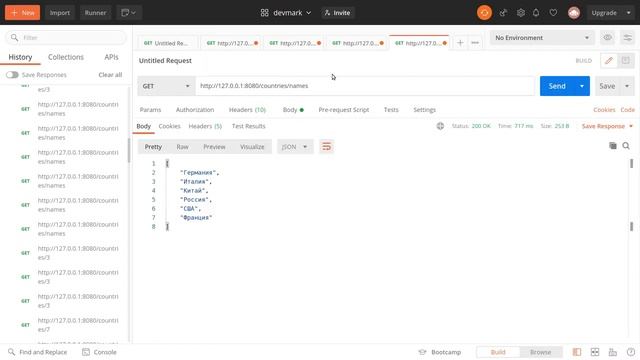Screen dimensions: 640x360
Task: Open the Tests request tab
Action: pos(391,110)
